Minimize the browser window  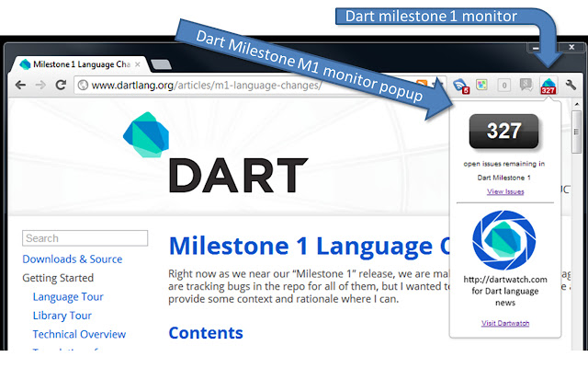click(536, 48)
